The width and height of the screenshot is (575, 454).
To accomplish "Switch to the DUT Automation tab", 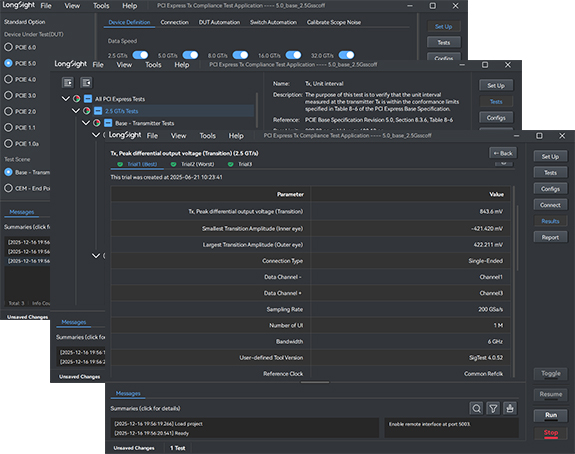I will (x=219, y=22).
